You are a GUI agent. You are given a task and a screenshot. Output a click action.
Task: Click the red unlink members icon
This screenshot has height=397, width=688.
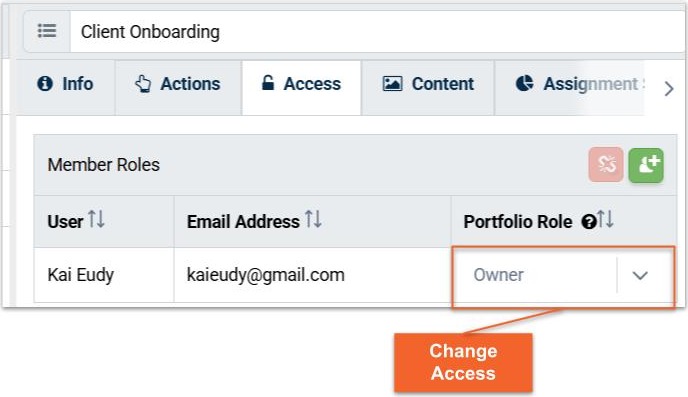point(606,165)
